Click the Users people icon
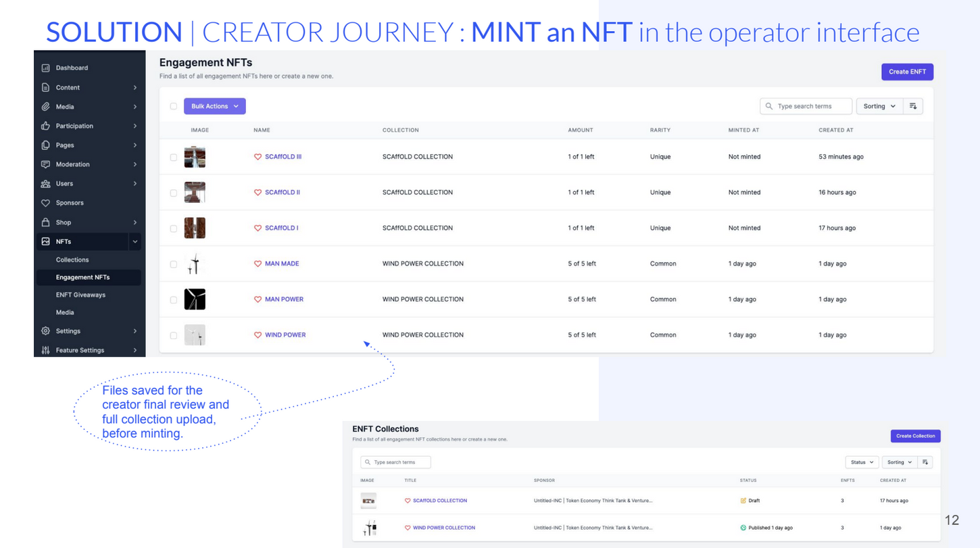980x548 pixels. point(45,184)
